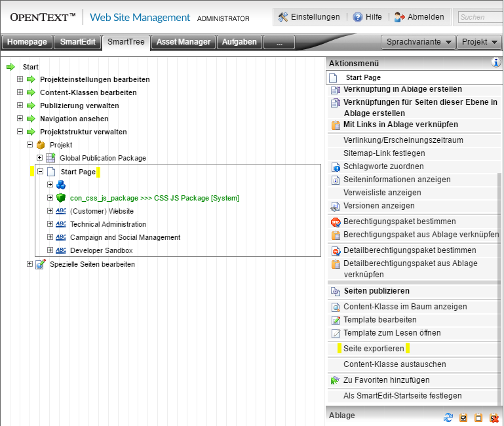Open the Asset Manager tab
The height and width of the screenshot is (426, 504).
(x=184, y=42)
